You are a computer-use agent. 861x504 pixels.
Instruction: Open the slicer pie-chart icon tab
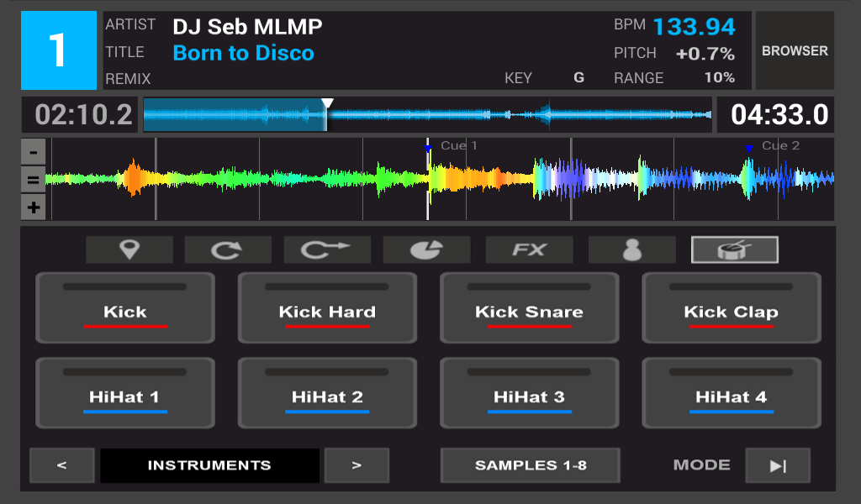[x=426, y=249]
